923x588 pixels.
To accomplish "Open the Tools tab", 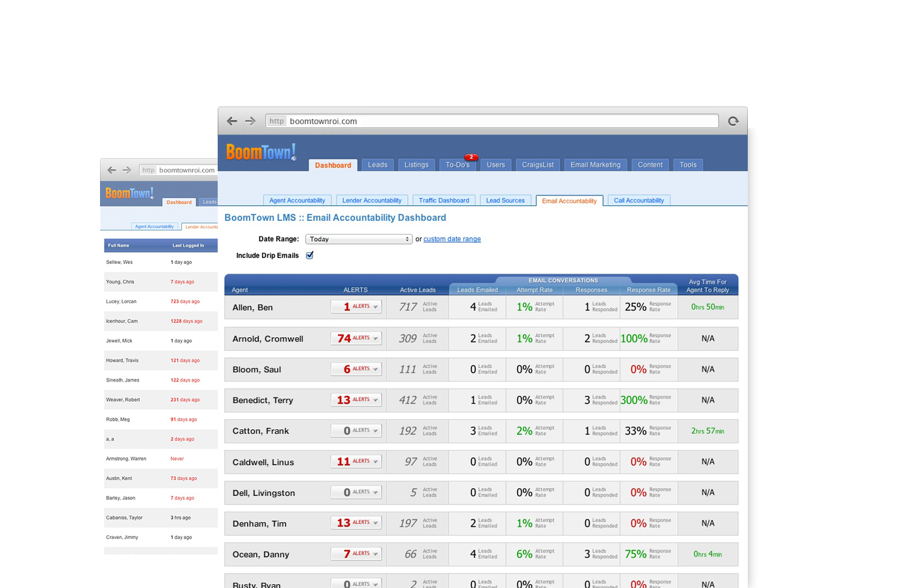I will point(688,165).
